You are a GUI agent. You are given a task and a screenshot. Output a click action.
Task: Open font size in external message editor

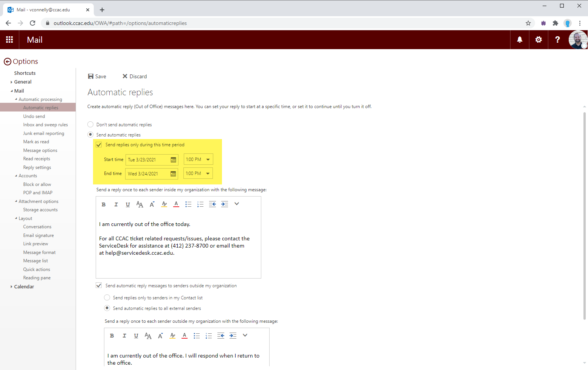tap(148, 336)
